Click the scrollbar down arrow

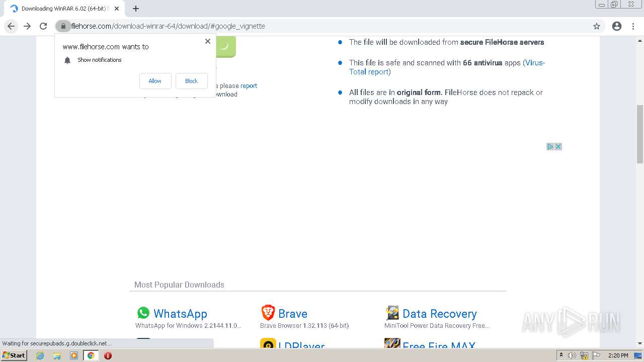pyautogui.click(x=640, y=344)
